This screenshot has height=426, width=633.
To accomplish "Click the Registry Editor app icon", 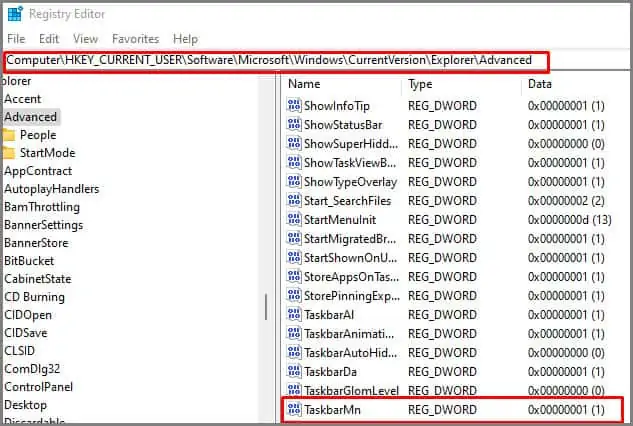I will (x=15, y=14).
